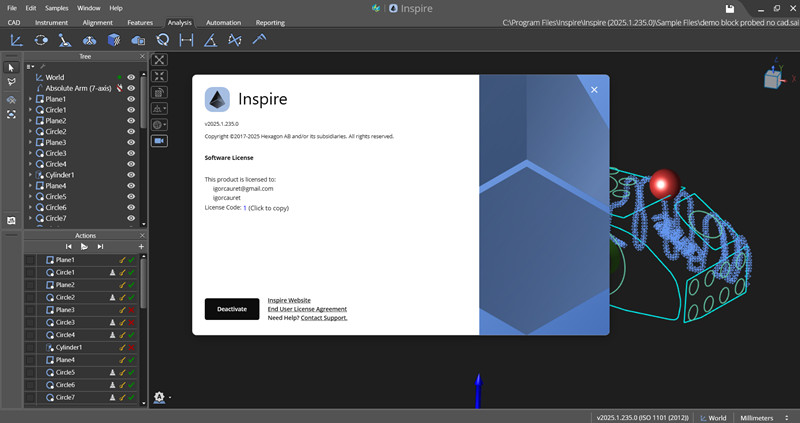Run the actions play button
This screenshot has width=800, height=423.
(84, 247)
